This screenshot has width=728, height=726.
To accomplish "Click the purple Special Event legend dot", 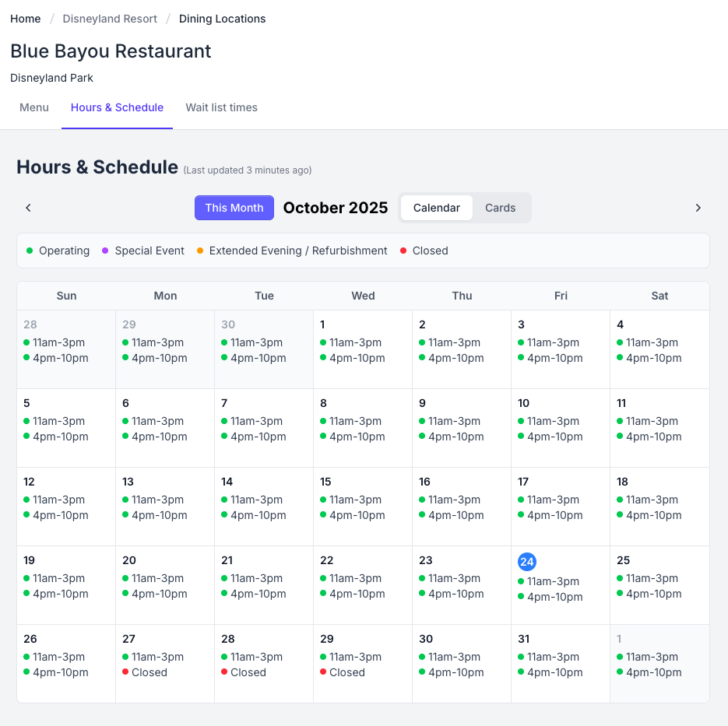I will [x=105, y=251].
